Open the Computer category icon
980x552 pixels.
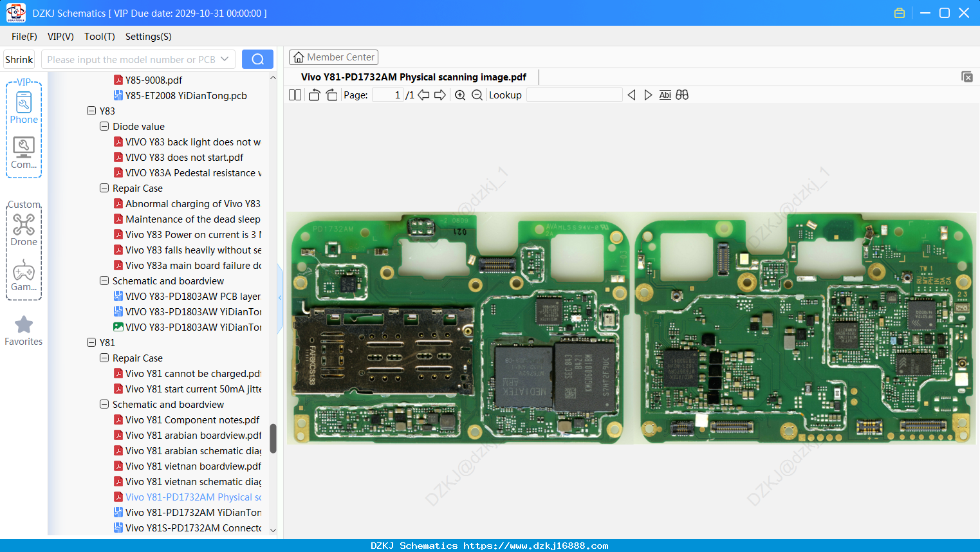(x=24, y=153)
